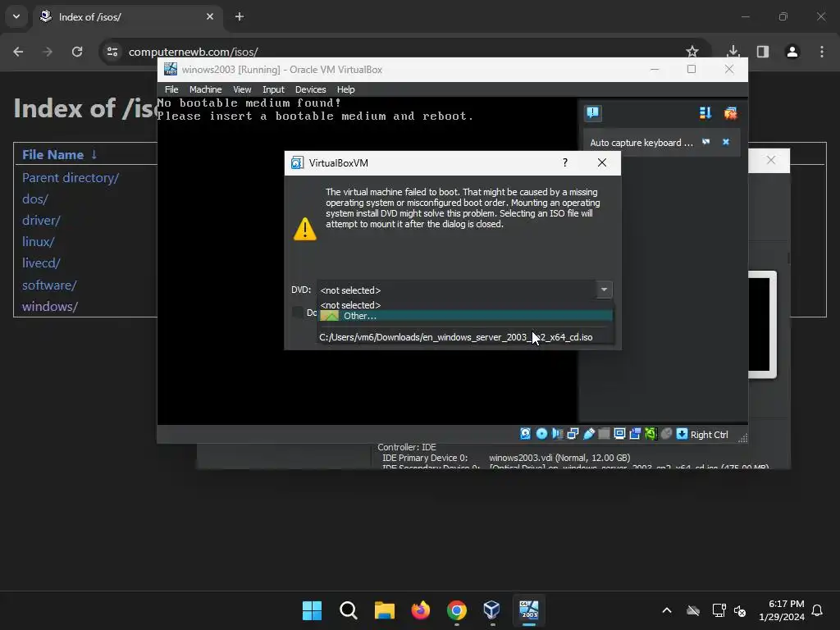Open the livecd/ directory link
Viewport: 840px width, 630px height.
coord(41,263)
